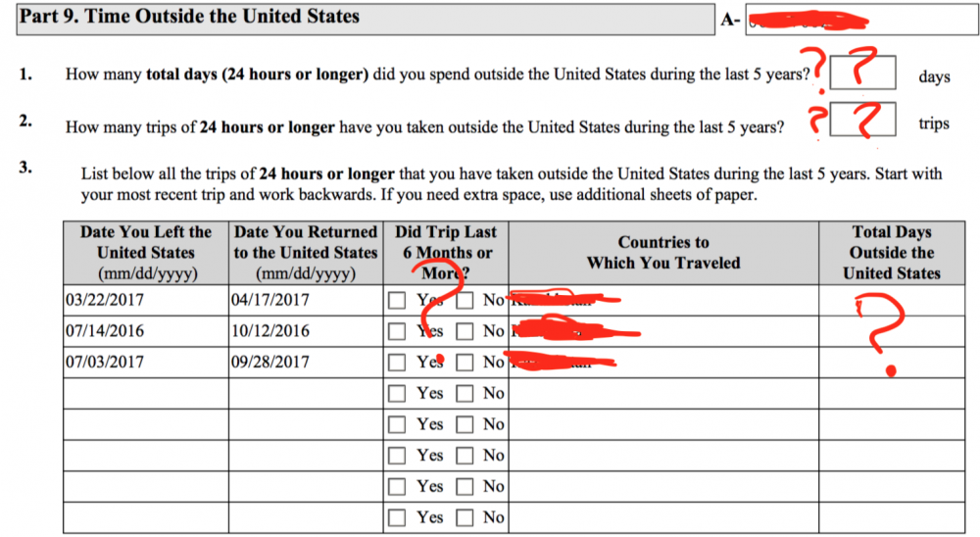The height and width of the screenshot is (537, 980).
Task: Tick the No box in last table row
Action: 465,517
